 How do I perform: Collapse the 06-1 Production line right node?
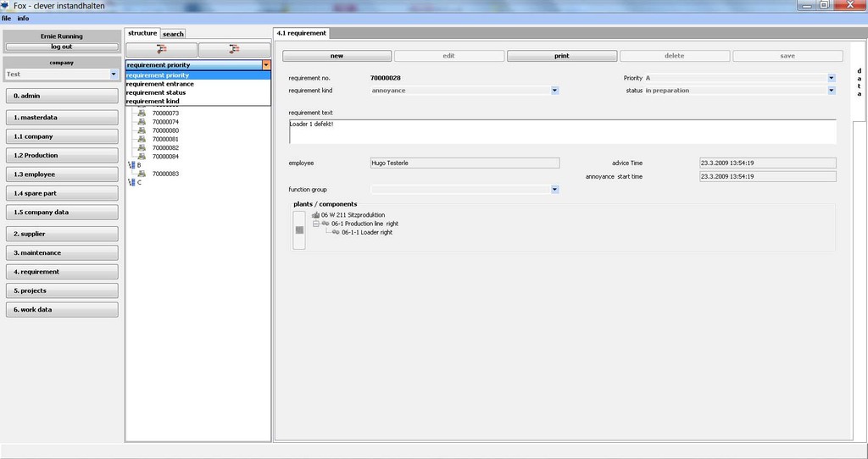click(x=315, y=224)
